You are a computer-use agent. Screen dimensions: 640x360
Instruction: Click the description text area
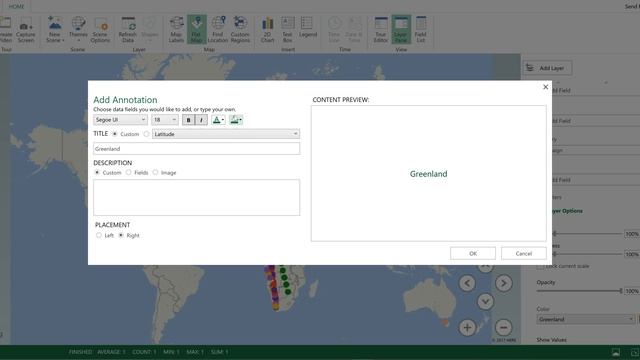coord(196,198)
